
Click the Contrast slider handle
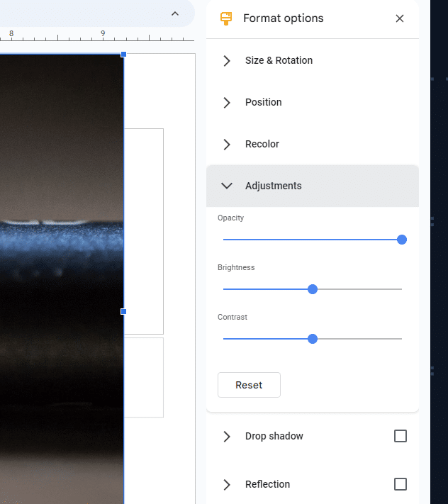coord(313,339)
